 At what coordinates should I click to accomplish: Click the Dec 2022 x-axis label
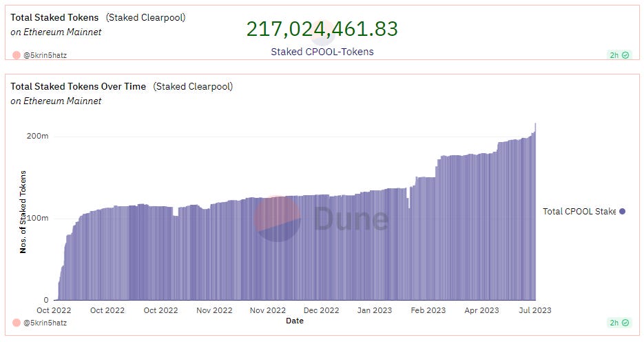tap(321, 310)
